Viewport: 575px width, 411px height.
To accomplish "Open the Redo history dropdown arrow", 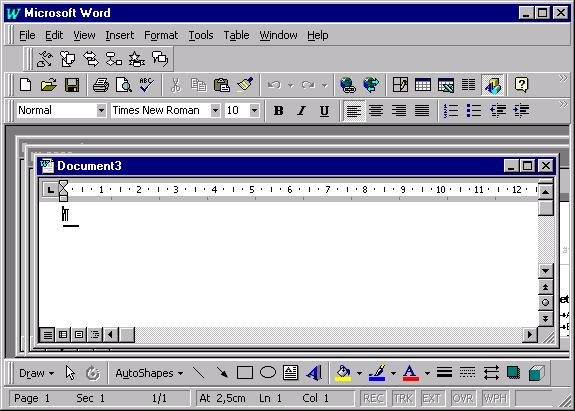I will 325,85.
